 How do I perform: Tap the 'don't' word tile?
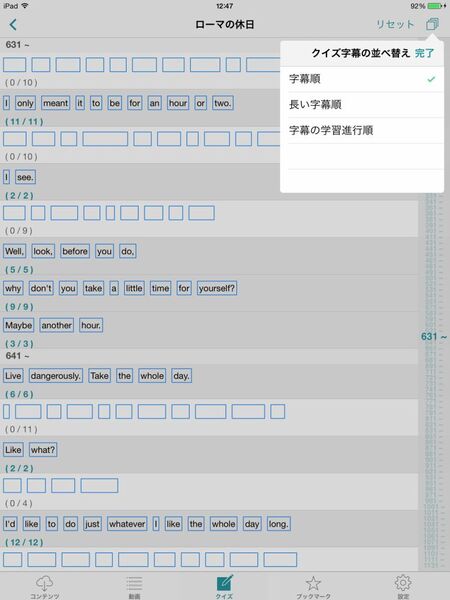tap(41, 288)
